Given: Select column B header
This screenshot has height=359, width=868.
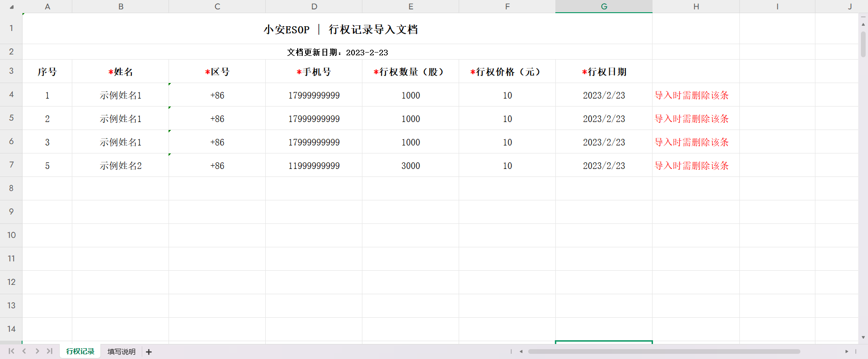Looking at the screenshot, I should click(121, 7).
